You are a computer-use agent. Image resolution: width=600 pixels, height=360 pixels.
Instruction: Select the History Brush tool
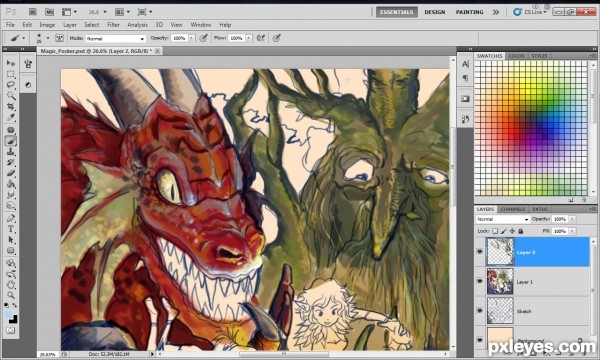[11, 163]
